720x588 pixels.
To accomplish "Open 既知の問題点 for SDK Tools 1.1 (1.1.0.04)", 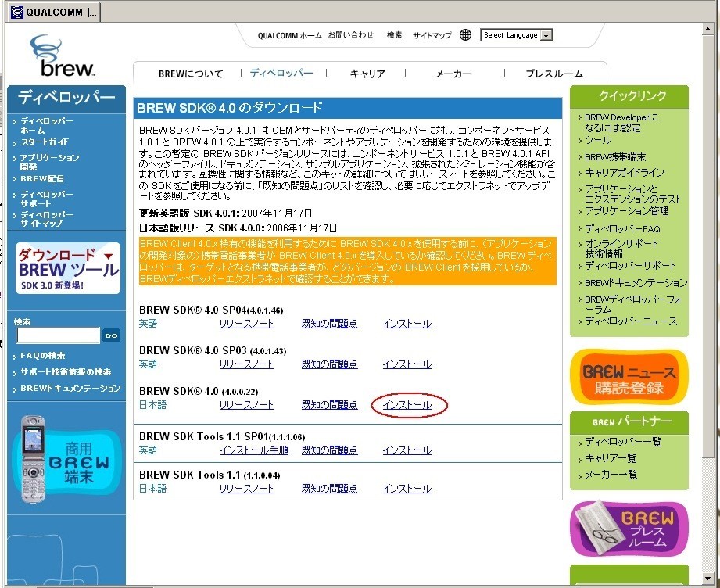I will coord(329,489).
